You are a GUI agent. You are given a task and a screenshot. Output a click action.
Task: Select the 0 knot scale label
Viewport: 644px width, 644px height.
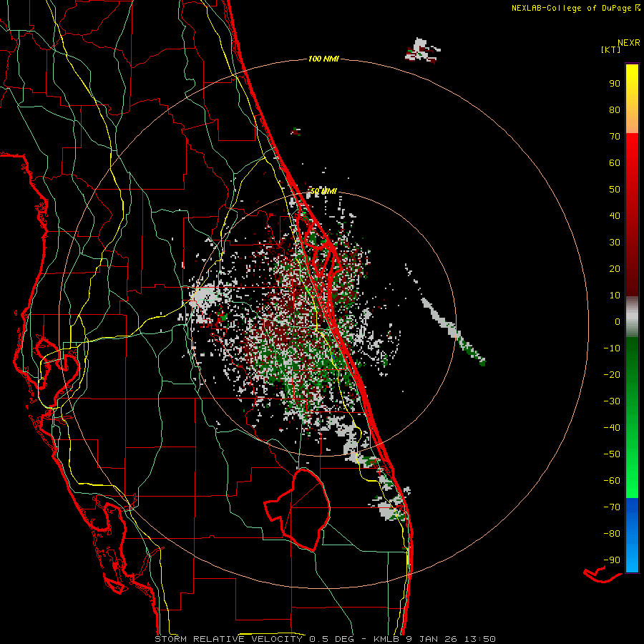click(x=618, y=322)
